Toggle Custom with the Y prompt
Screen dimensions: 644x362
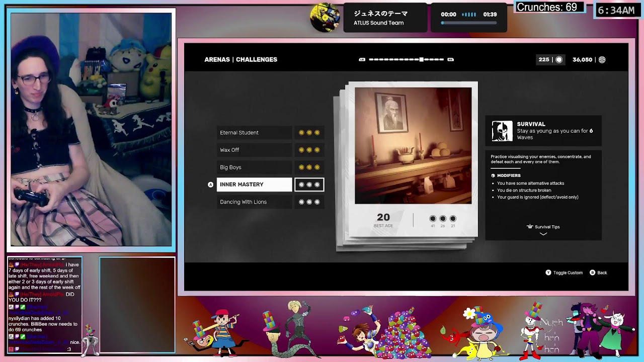564,273
